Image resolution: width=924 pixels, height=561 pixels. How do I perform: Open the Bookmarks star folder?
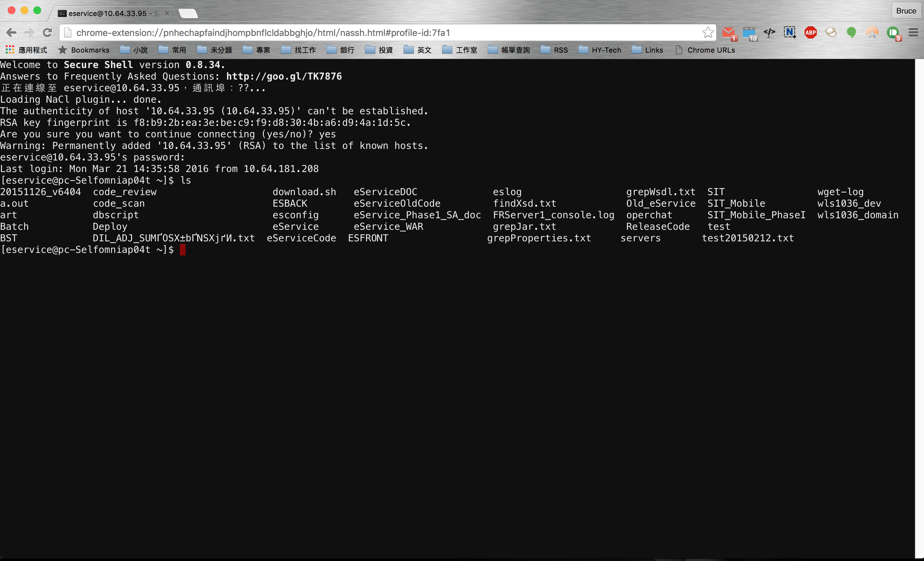point(83,50)
